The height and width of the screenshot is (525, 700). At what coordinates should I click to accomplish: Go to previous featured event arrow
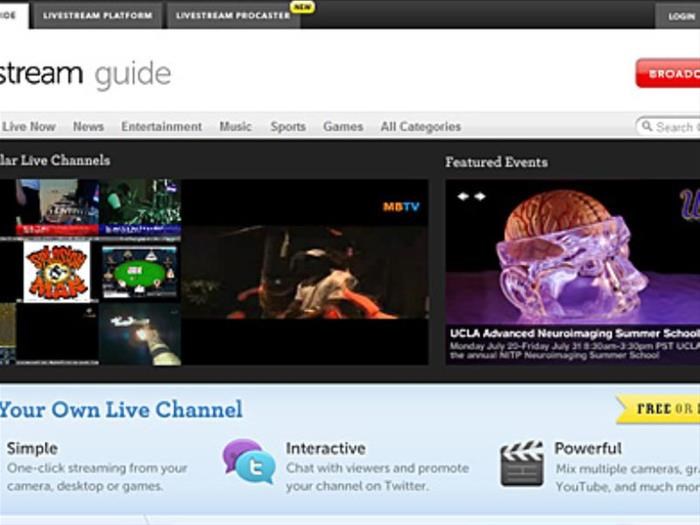(463, 196)
